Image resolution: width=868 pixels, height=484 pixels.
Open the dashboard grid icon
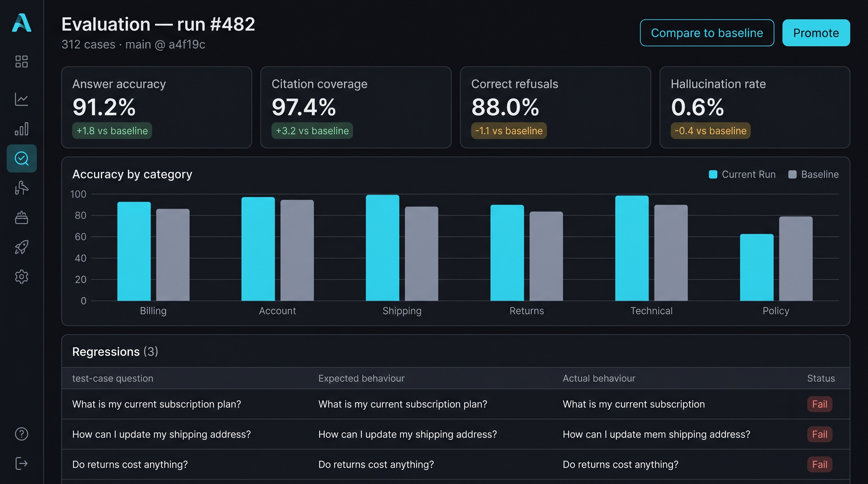pos(21,61)
